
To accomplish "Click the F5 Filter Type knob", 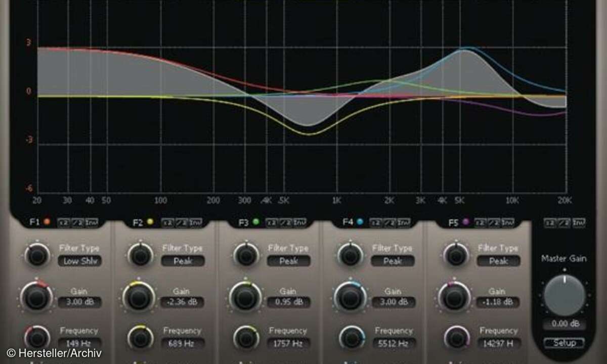I will pyautogui.click(x=456, y=255).
